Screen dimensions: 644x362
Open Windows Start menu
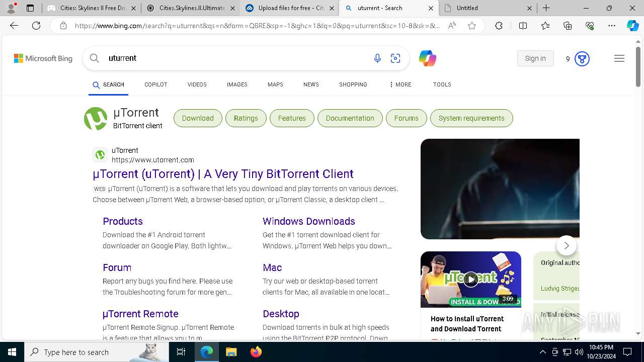click(12, 352)
